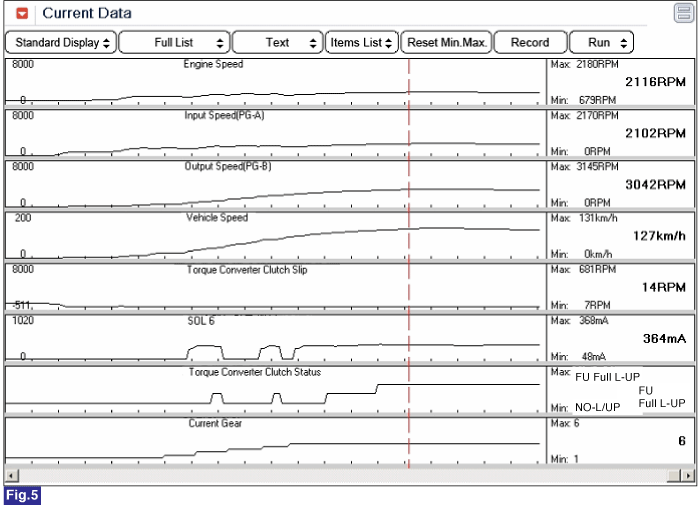The width and height of the screenshot is (700, 505).
Task: Click the horizontal scrollbar left arrow
Action: click(x=11, y=476)
